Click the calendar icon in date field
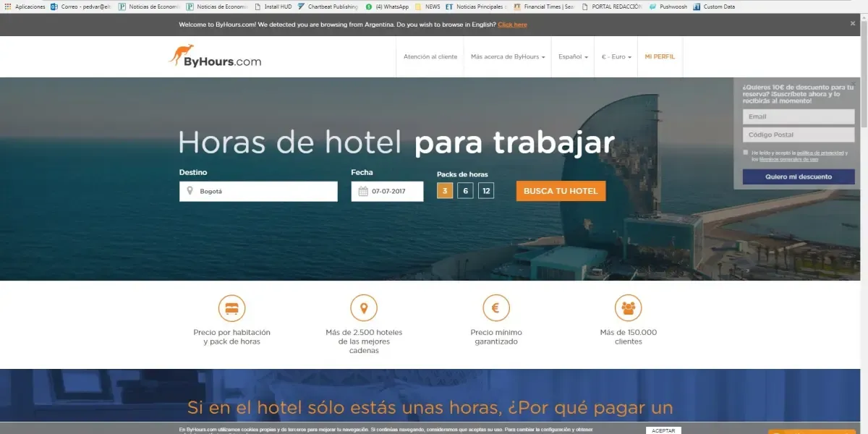Screen dimensions: 868x434 (363, 192)
